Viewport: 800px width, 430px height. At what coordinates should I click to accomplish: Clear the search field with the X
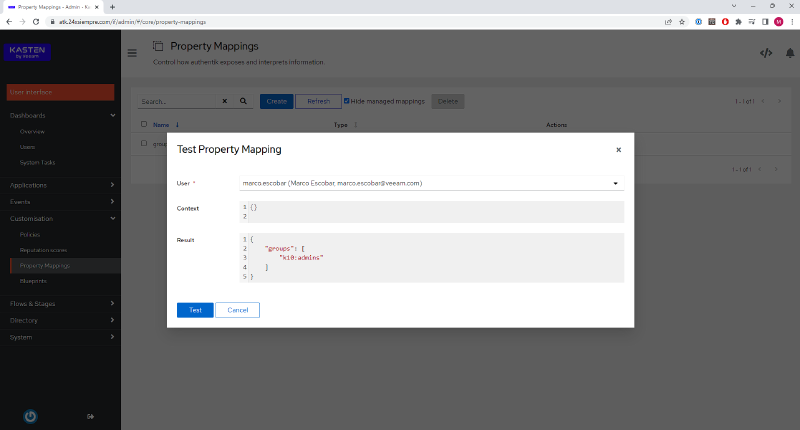coord(224,102)
